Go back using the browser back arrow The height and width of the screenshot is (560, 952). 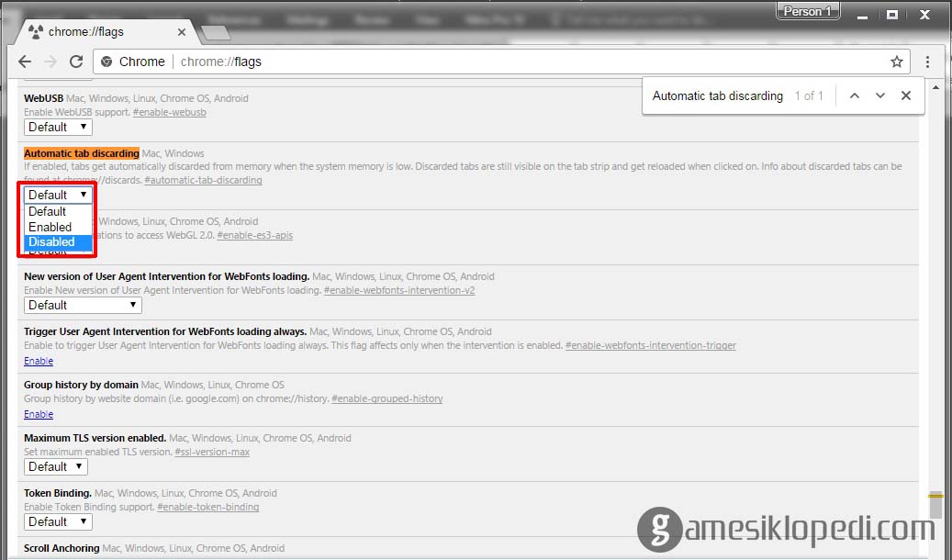click(x=25, y=62)
